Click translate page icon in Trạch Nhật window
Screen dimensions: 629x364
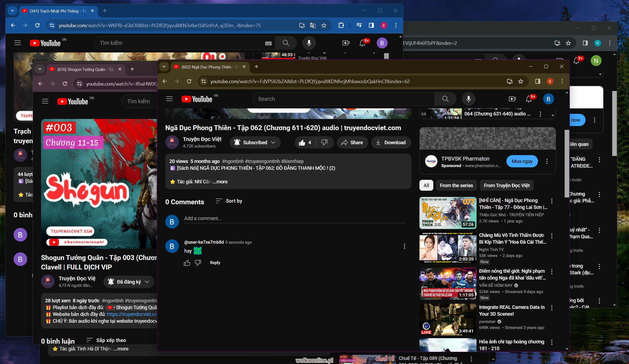[x=313, y=25]
